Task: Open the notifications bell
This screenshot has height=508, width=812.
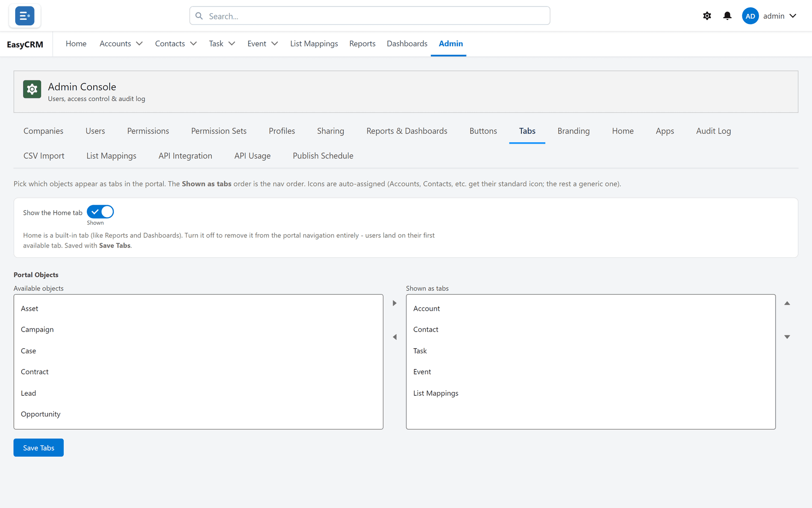Action: point(727,16)
